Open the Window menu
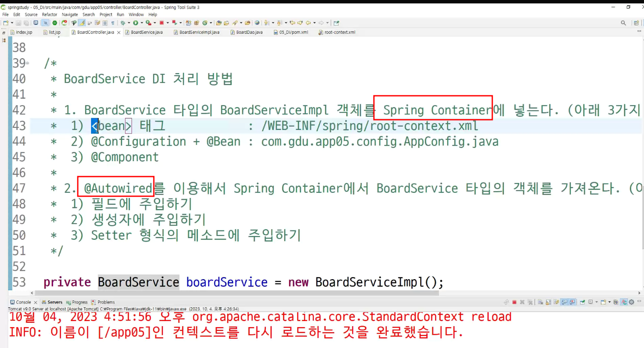644x348 pixels. tap(136, 15)
